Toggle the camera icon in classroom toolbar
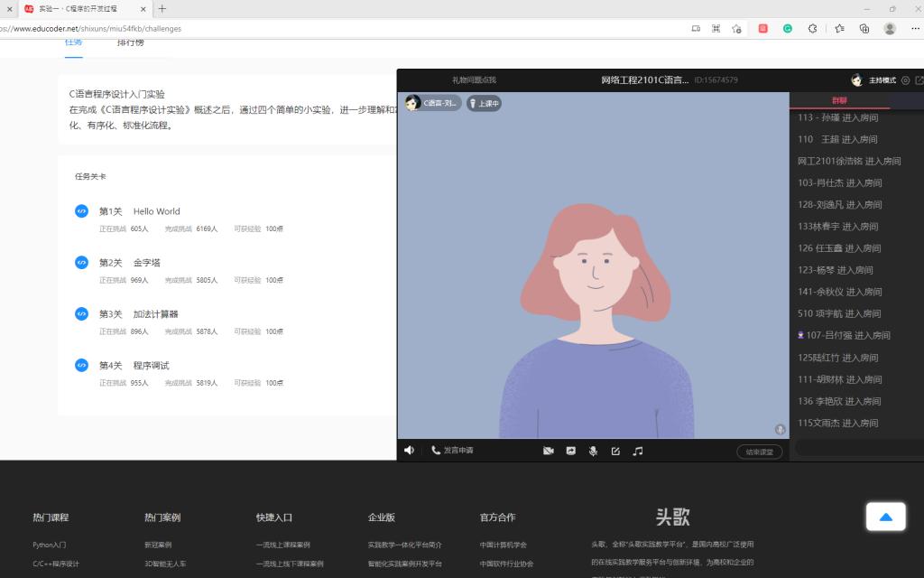 click(548, 451)
